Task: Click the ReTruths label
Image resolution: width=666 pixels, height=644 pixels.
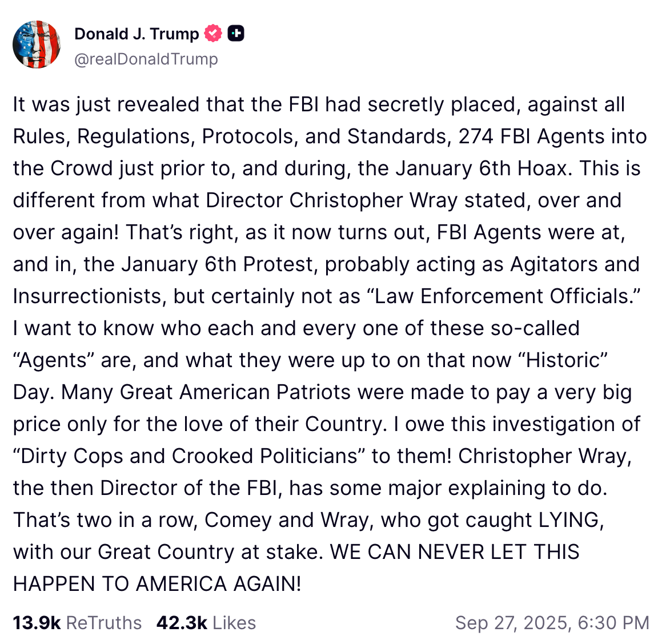Action: (103, 623)
